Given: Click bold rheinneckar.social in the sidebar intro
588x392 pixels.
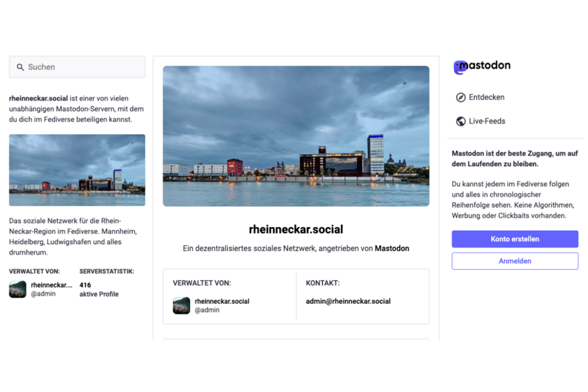Looking at the screenshot, I should tap(38, 98).
